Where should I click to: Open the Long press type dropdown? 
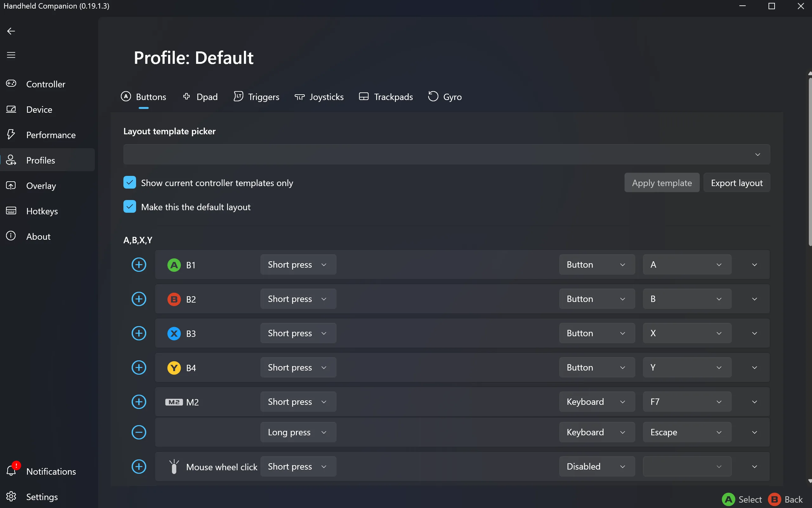point(298,432)
